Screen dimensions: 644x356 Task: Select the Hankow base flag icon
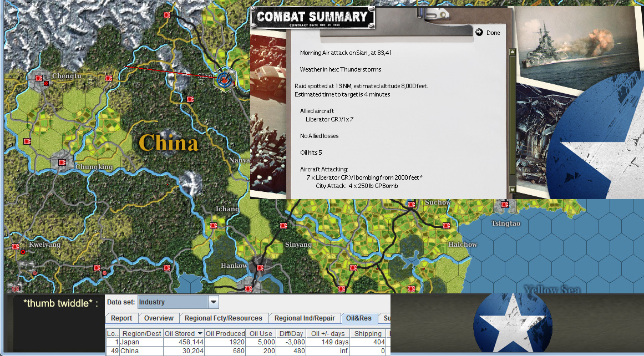(260, 267)
